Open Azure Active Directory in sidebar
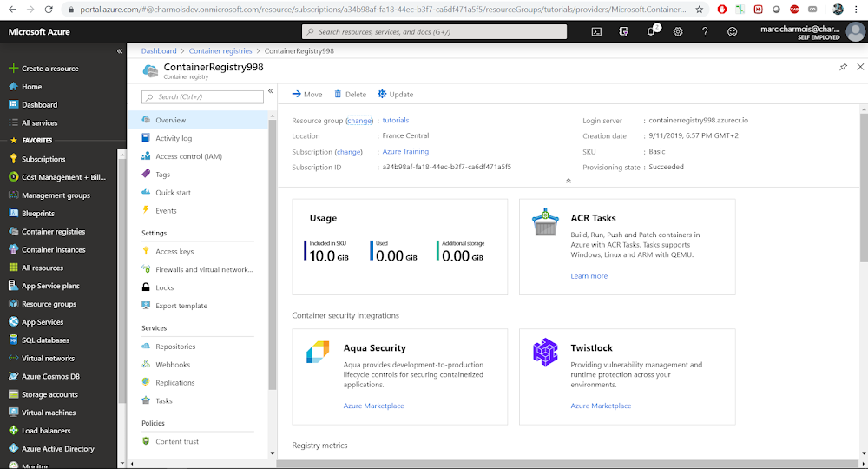This screenshot has width=868, height=469. tap(51, 449)
